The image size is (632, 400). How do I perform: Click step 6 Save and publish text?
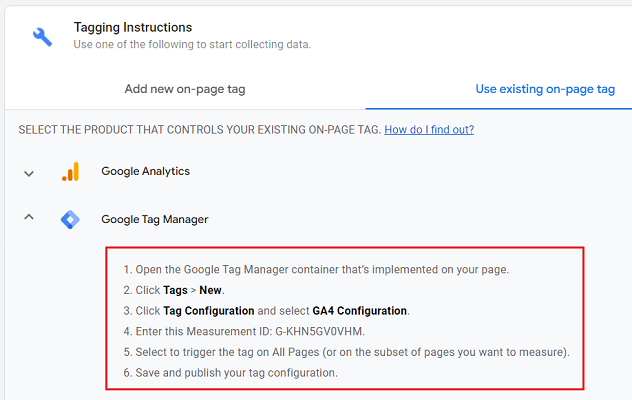(x=231, y=373)
